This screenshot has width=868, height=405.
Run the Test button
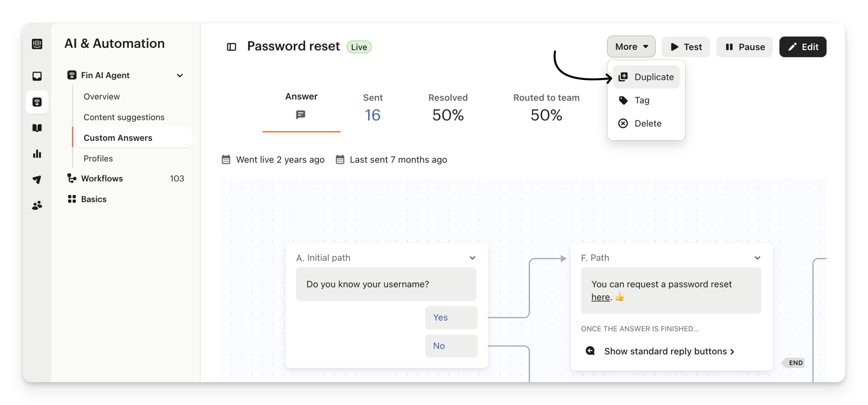pyautogui.click(x=685, y=47)
